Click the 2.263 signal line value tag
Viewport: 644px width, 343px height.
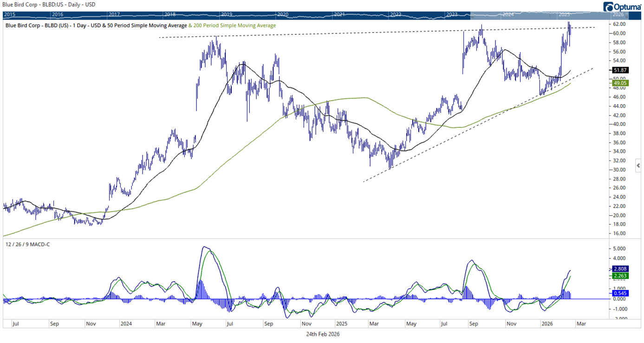[x=622, y=276]
